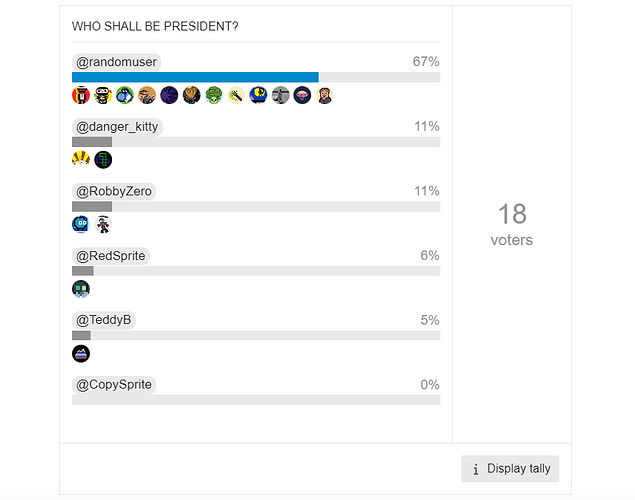Click the blue 67% progress bar
635x500 pixels.
[195, 77]
